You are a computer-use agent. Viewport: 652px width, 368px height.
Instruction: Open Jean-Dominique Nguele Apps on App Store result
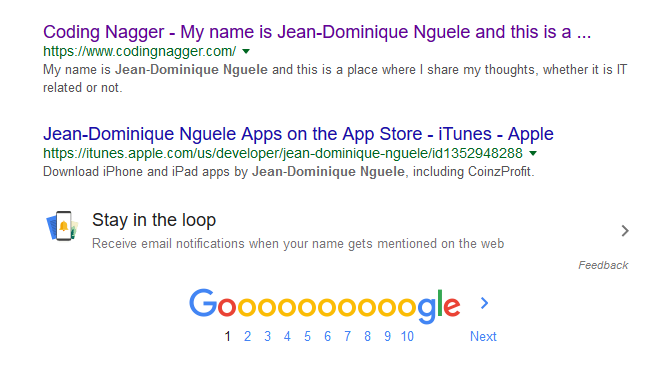298,134
